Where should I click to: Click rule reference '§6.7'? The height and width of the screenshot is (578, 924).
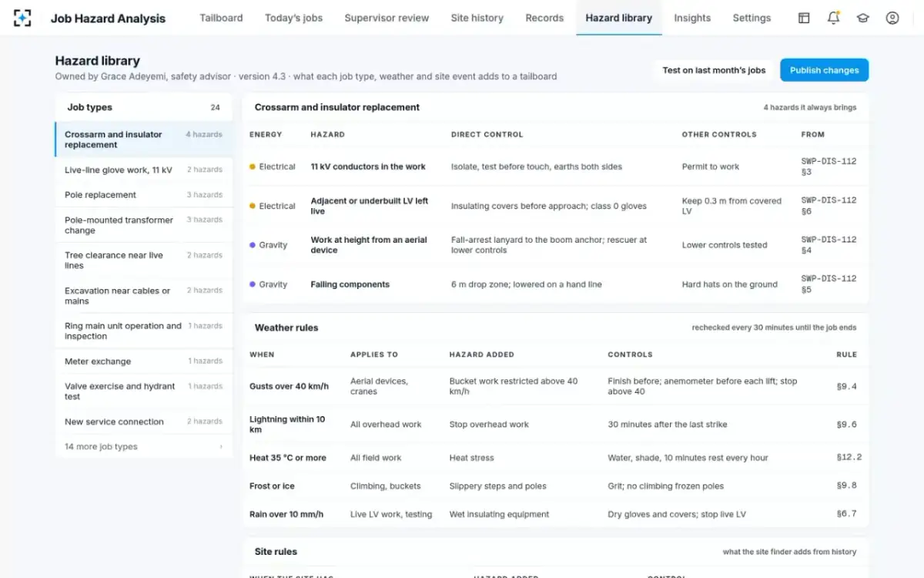[x=846, y=514]
